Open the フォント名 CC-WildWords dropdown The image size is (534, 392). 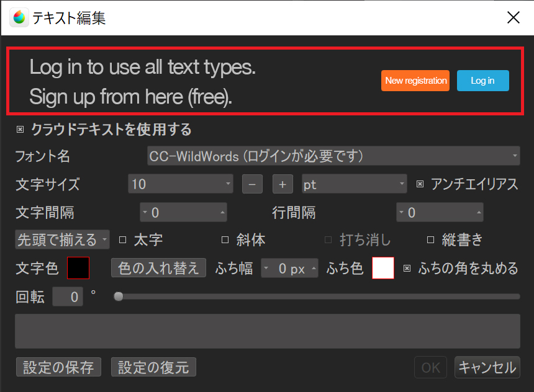(x=333, y=156)
